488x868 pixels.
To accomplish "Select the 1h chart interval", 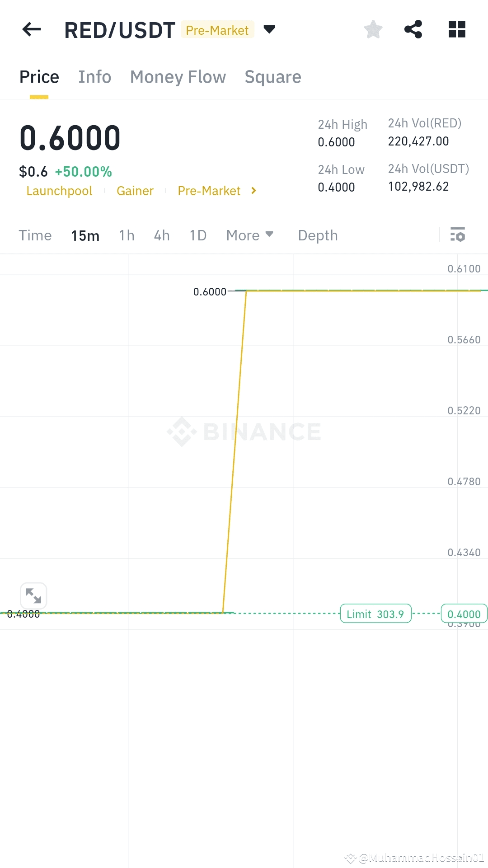I will click(127, 235).
